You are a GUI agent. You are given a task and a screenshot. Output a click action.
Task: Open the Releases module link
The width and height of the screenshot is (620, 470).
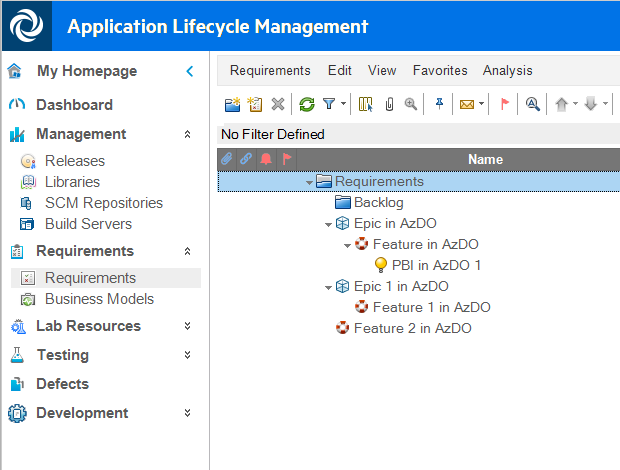[x=74, y=161]
